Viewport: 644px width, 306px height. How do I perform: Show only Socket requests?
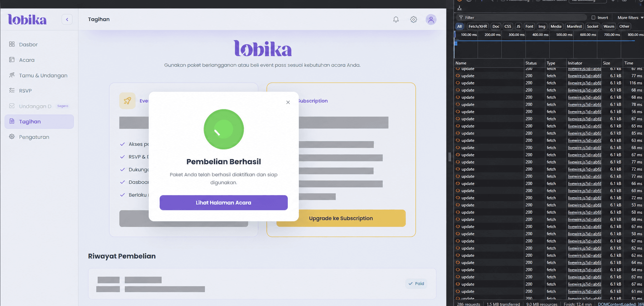coord(592,26)
